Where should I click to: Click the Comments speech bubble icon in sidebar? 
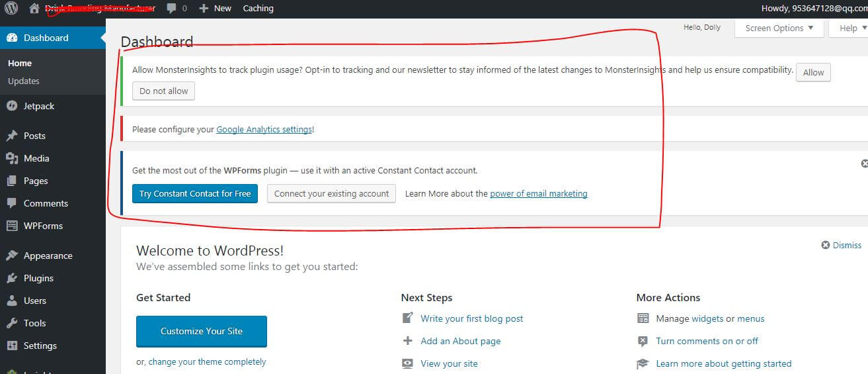(12, 203)
